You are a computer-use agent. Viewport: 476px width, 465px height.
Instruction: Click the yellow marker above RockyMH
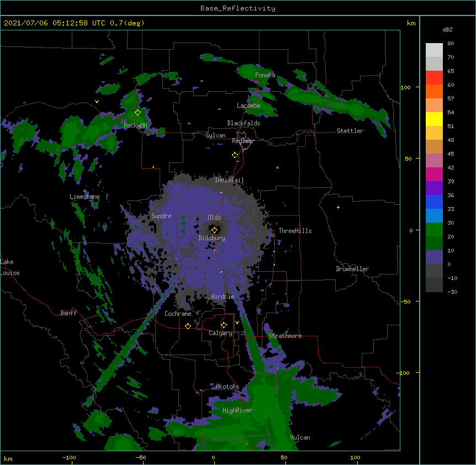click(137, 112)
